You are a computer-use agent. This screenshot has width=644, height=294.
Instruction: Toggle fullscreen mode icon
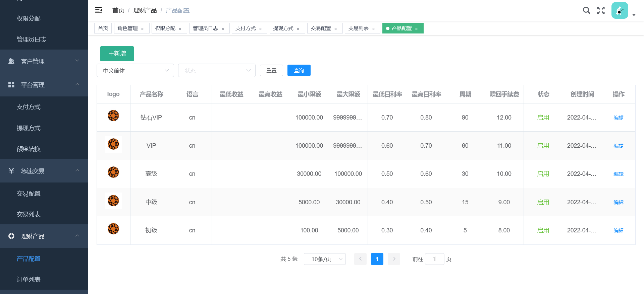(601, 10)
